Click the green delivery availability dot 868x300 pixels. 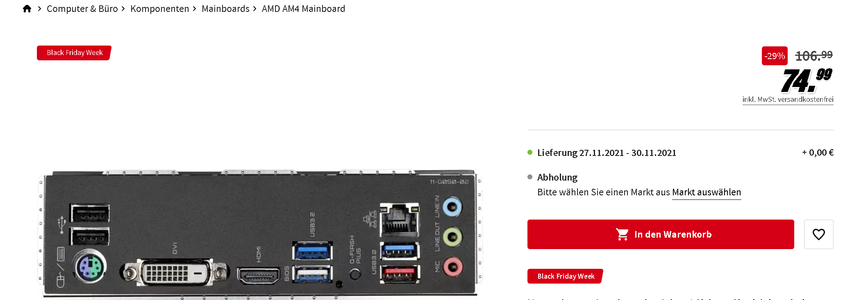(x=530, y=153)
